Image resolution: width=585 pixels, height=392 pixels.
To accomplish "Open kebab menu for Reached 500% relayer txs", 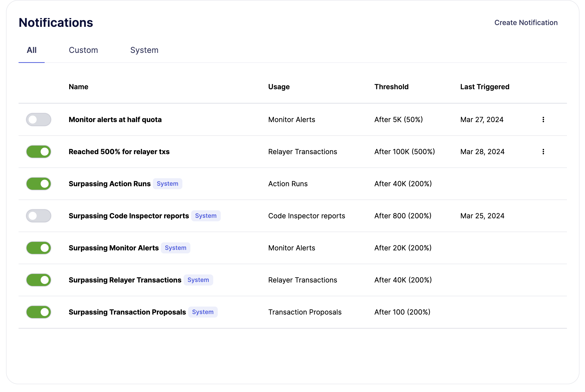I will pyautogui.click(x=543, y=152).
